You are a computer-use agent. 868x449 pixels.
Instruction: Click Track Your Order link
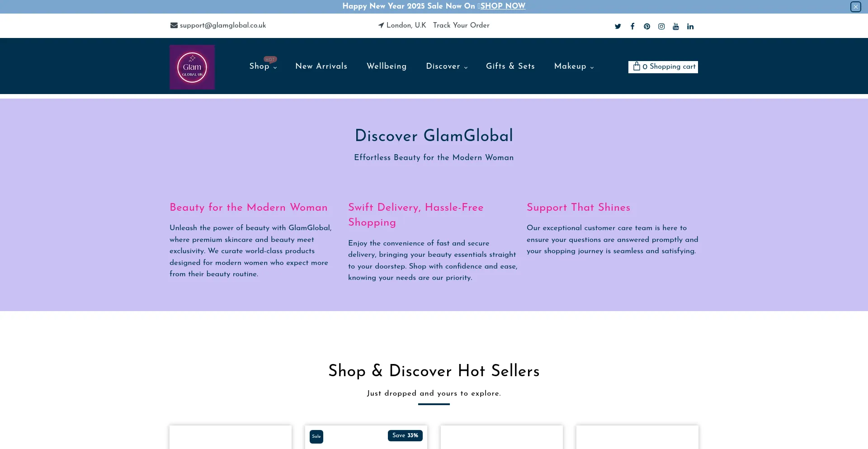click(461, 26)
